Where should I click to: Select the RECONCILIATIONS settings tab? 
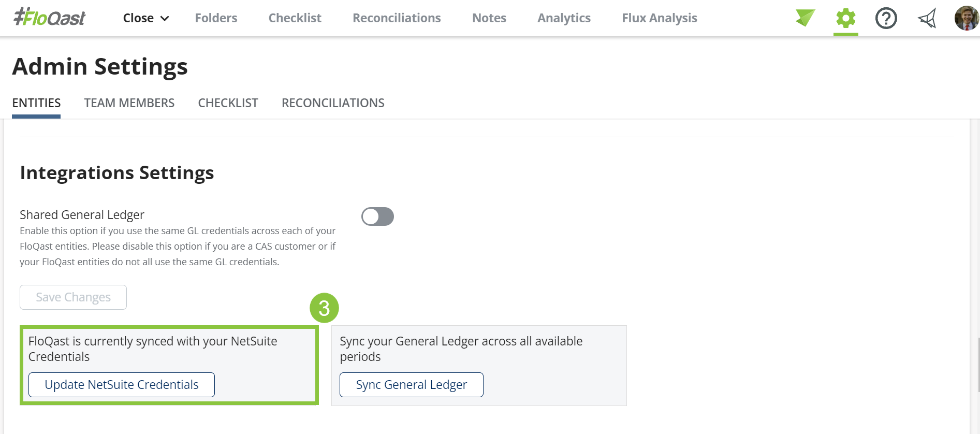[333, 103]
